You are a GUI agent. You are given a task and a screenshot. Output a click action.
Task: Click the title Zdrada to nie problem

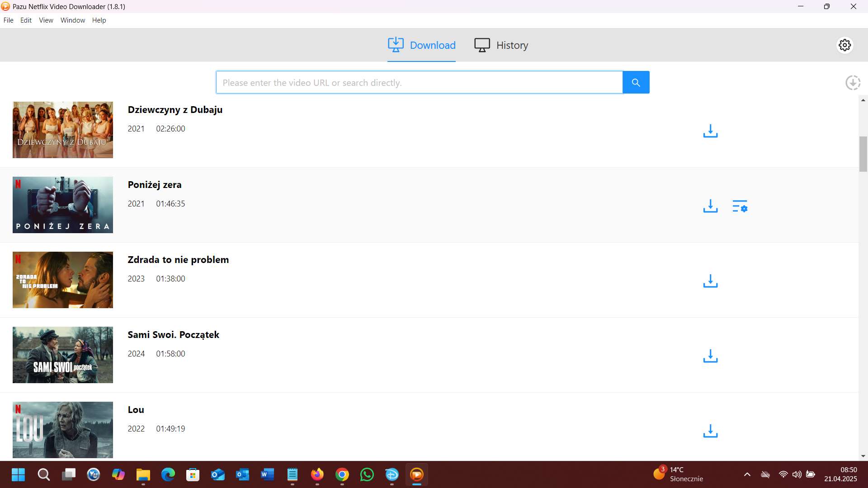pyautogui.click(x=178, y=260)
